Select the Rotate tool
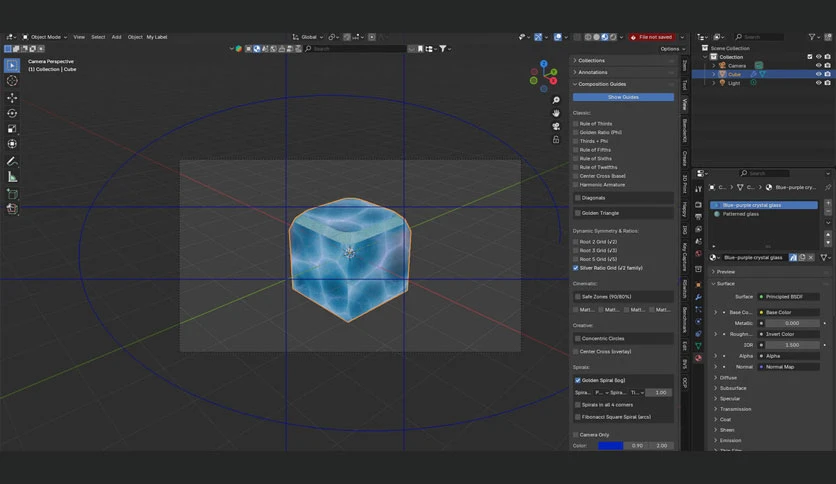This screenshot has height=484, width=836. tap(12, 113)
